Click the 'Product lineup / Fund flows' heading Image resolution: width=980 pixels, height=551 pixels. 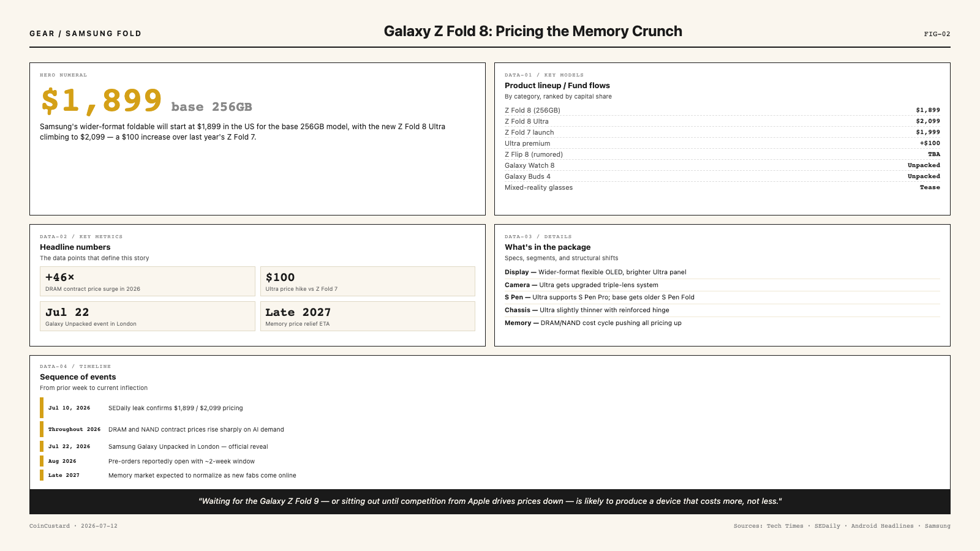[x=557, y=86]
